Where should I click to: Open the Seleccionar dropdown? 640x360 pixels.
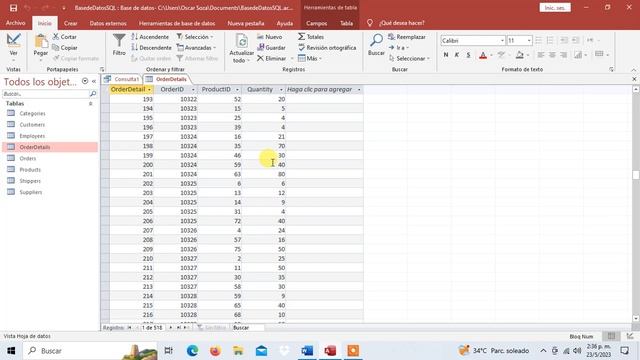tap(409, 59)
